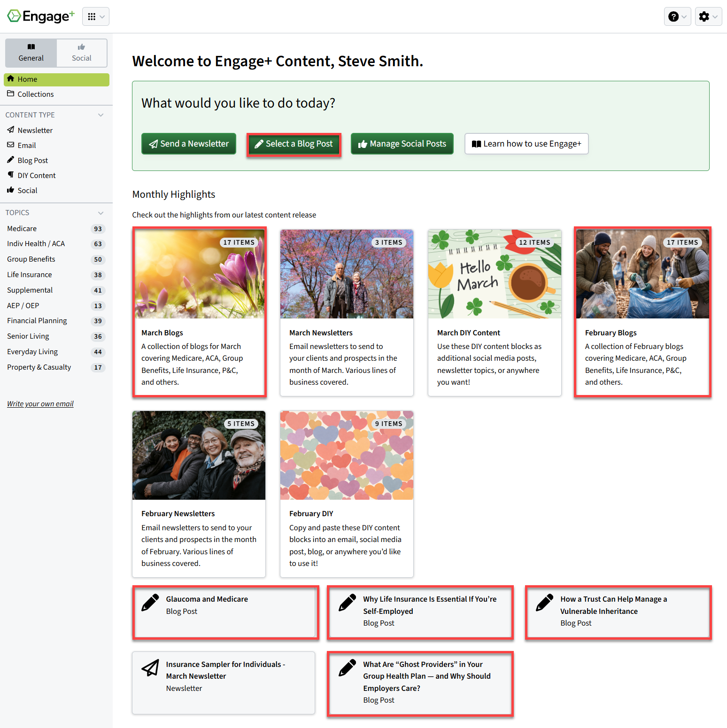Screen dimensions: 727x728
Task: Open Insurance Sampler March Newsletter
Action: [x=224, y=683]
